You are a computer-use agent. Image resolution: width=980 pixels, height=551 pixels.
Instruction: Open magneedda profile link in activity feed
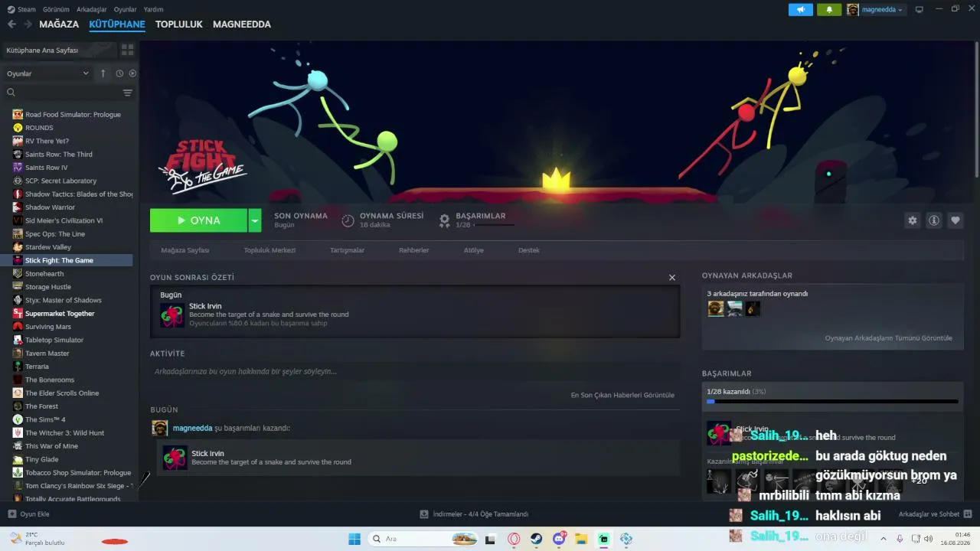(192, 429)
